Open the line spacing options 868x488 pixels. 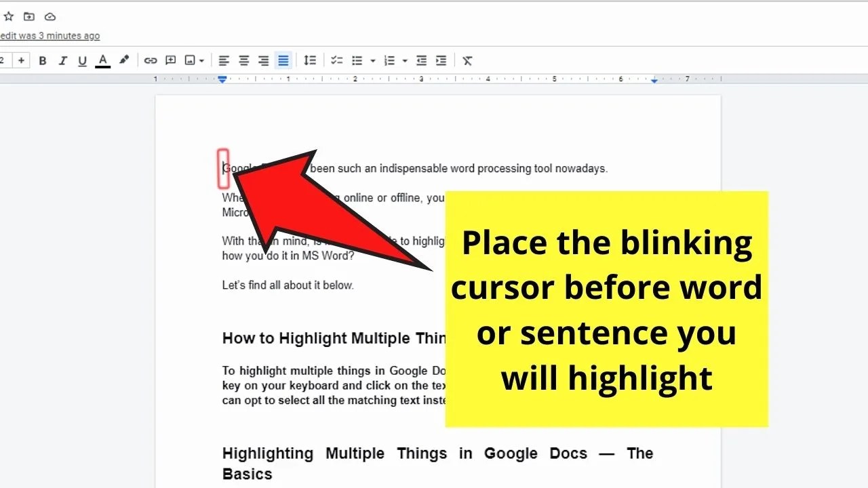(x=311, y=60)
